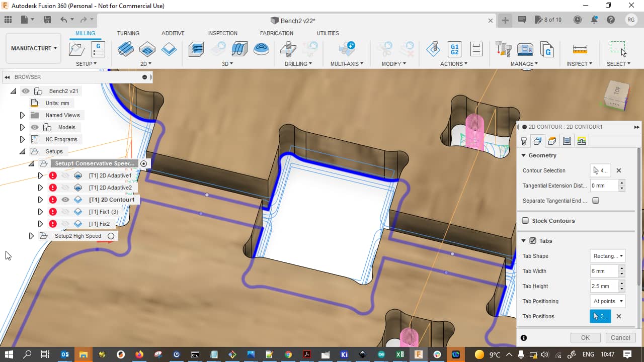Open the Actions menu
This screenshot has width=644, height=362.
point(454,64)
